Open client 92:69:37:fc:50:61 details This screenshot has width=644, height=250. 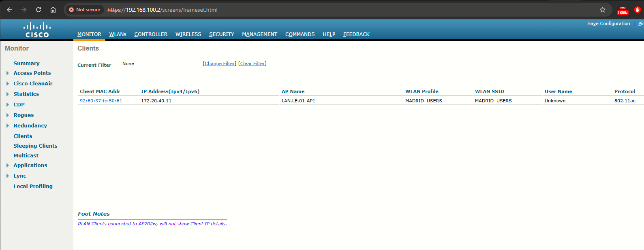(101, 101)
